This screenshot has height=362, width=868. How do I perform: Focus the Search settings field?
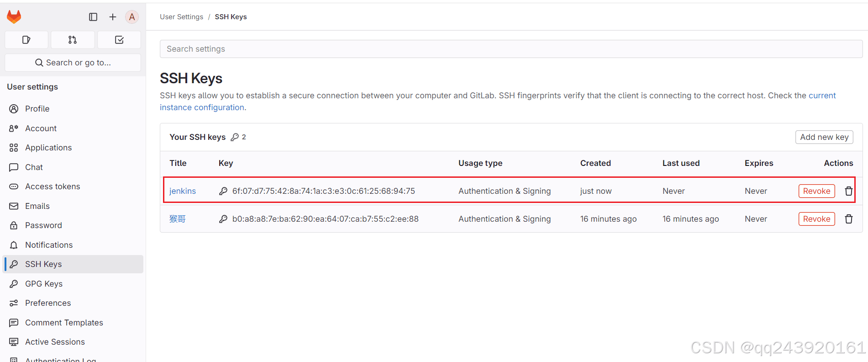tap(510, 49)
